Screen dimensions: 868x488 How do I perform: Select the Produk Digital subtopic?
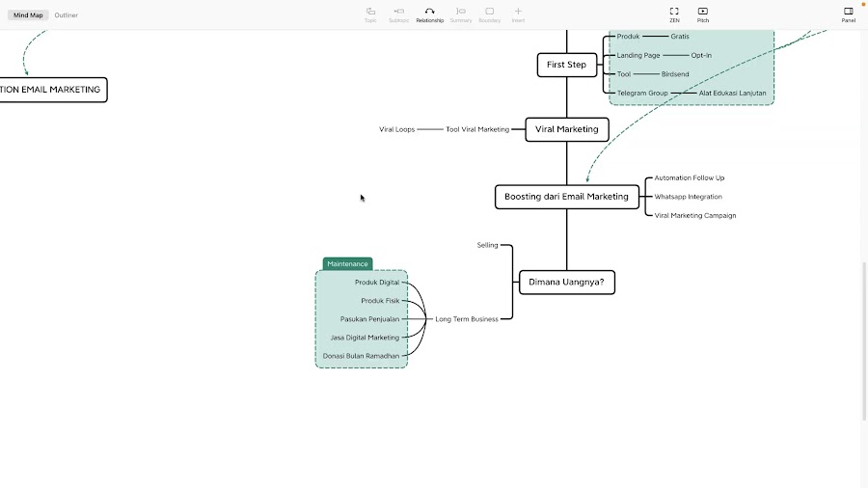pos(377,283)
